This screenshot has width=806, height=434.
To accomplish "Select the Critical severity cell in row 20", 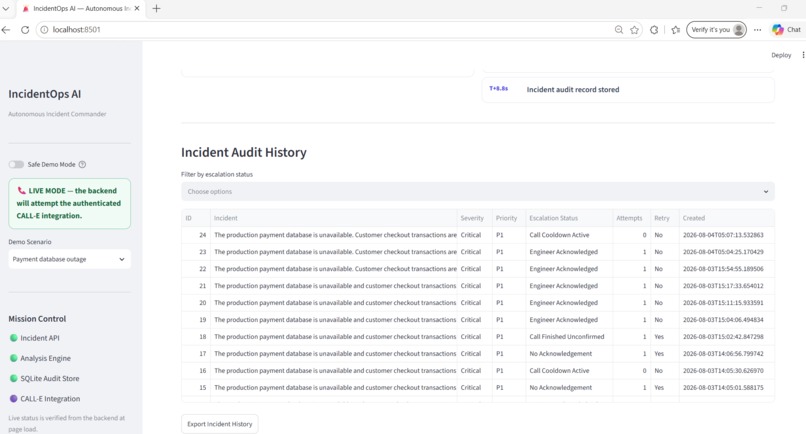I will (x=475, y=303).
